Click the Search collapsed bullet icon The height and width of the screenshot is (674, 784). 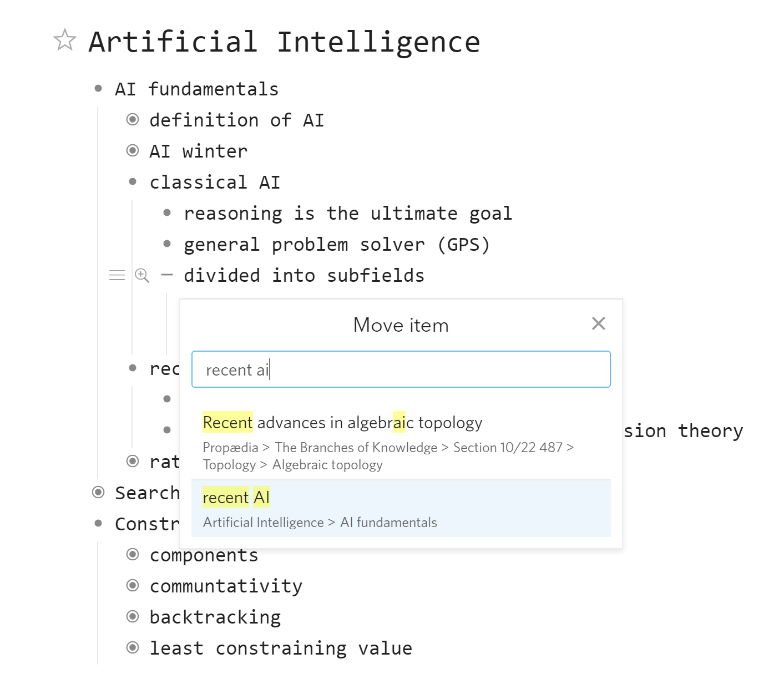coord(98,492)
